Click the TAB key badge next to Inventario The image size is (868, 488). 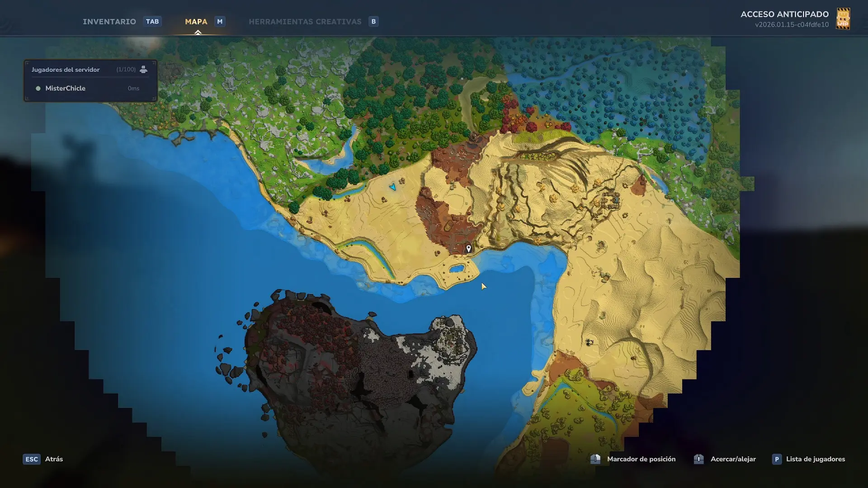[x=152, y=21]
